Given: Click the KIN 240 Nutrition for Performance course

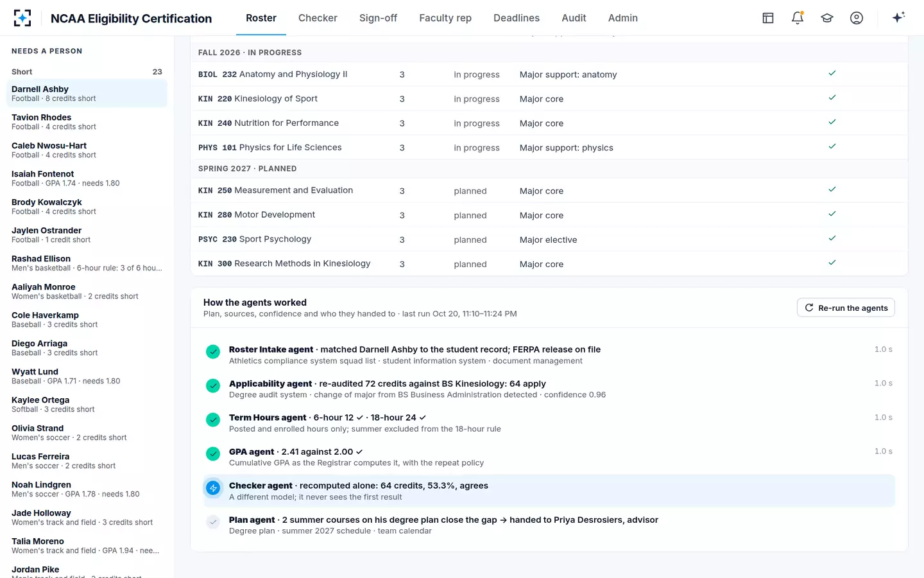Looking at the screenshot, I should tap(268, 123).
